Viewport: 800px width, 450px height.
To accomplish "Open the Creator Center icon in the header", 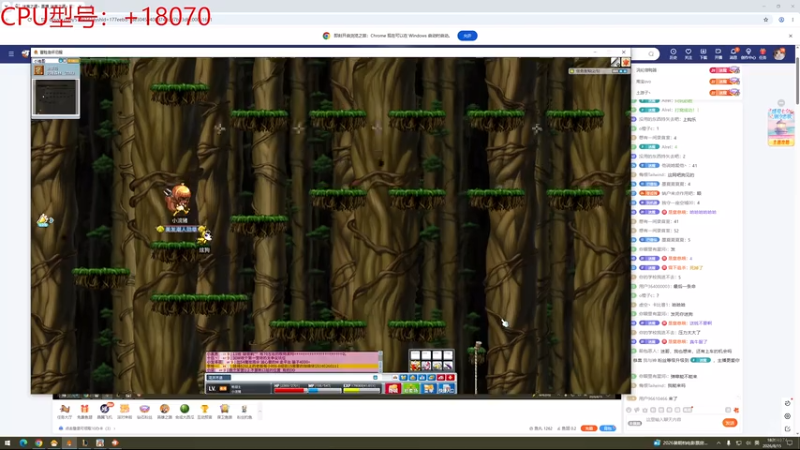I will 748,54.
